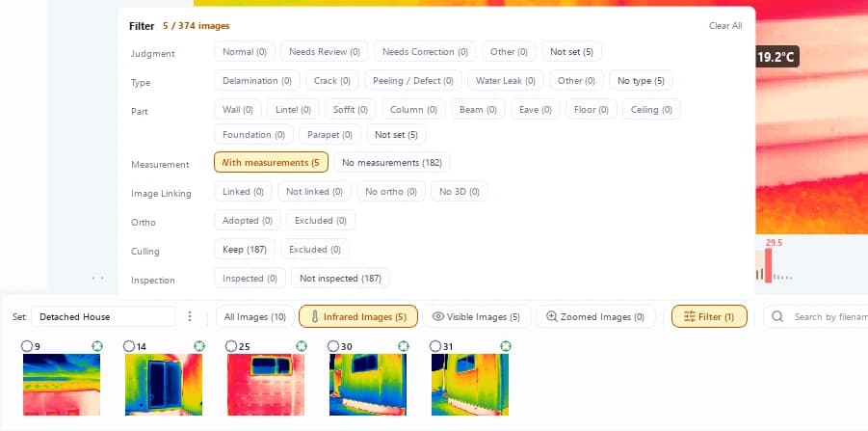868x431 pixels.
Task: Toggle the No measurements (182) filter
Action: [392, 162]
